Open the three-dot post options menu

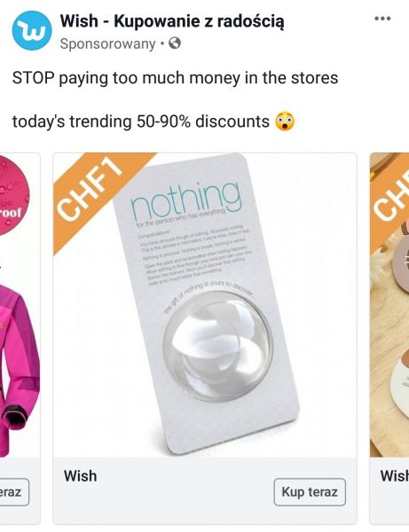point(382,19)
